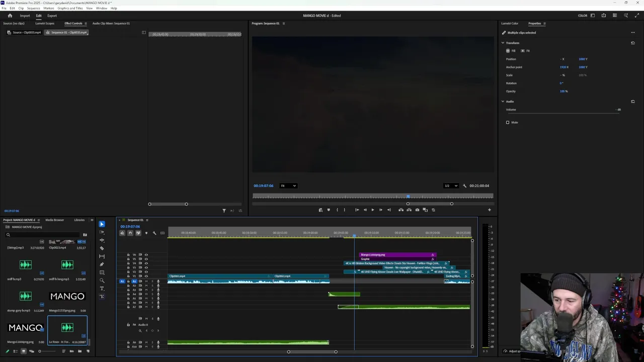Select the Track Select Forward tool

pos(102,232)
